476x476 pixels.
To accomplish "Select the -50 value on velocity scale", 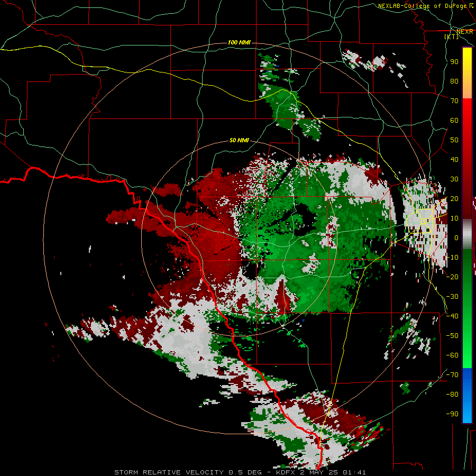I will point(452,336).
